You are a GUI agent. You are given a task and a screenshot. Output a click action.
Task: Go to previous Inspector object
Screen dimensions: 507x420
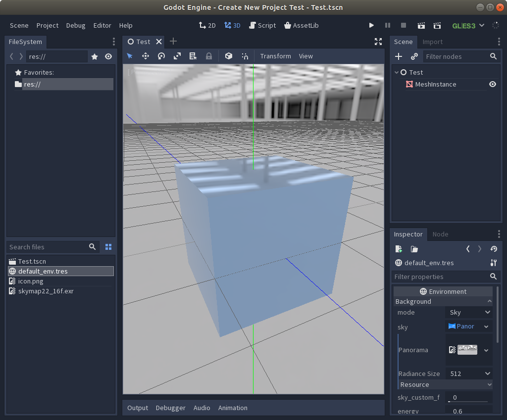click(x=468, y=249)
